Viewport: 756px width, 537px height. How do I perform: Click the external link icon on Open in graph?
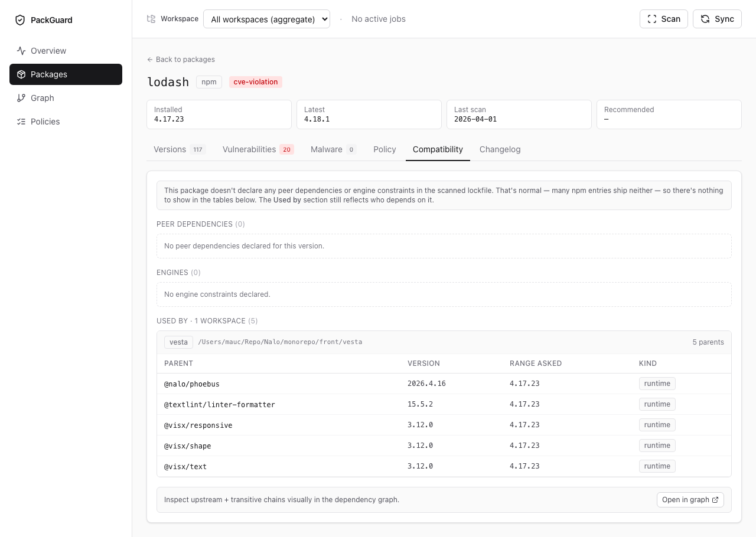coord(715,500)
